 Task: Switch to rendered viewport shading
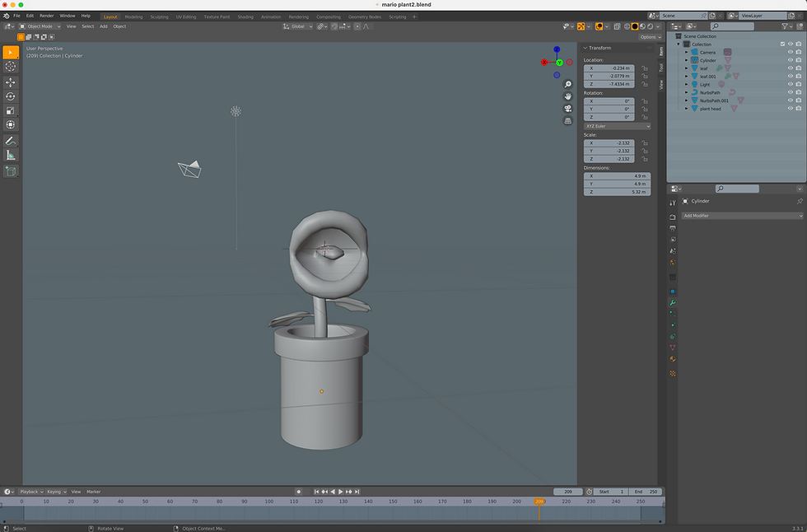650,26
